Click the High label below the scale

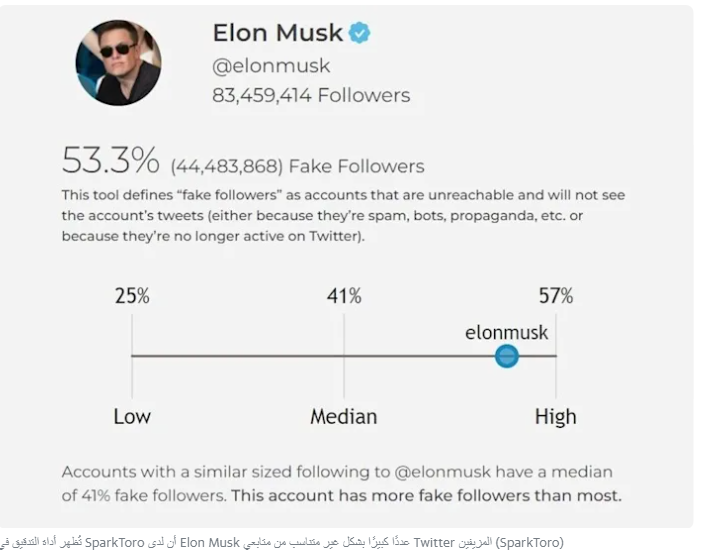[x=555, y=416]
